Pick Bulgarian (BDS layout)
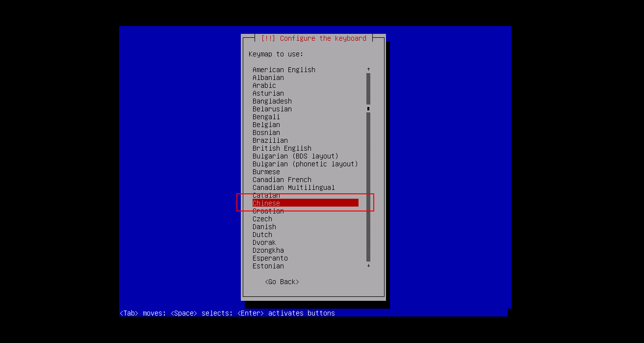The image size is (644, 343). pyautogui.click(x=296, y=156)
